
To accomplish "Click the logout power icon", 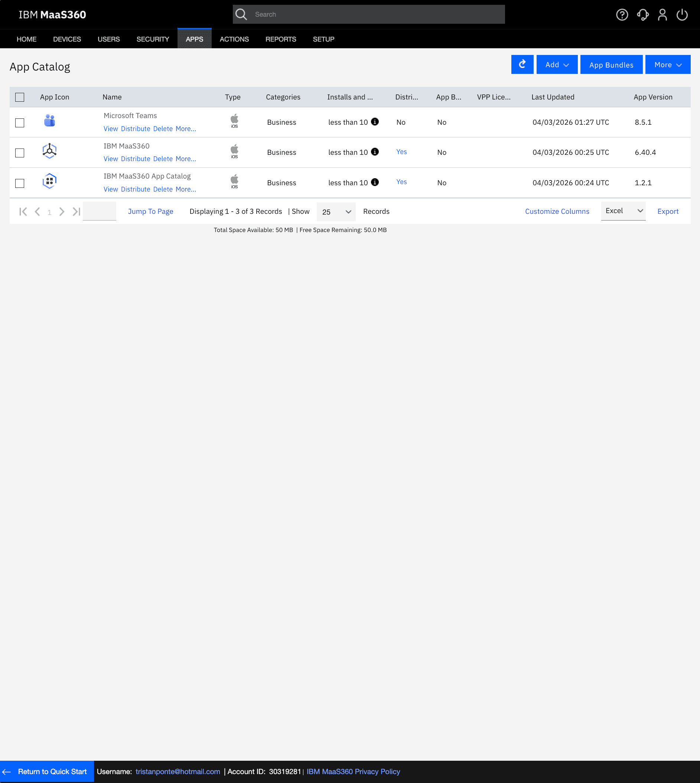I will [682, 14].
